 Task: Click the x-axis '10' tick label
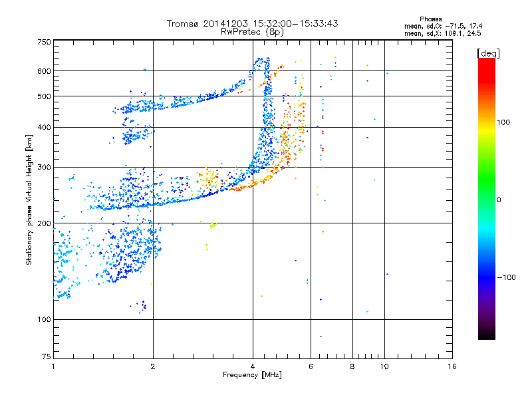(x=384, y=366)
